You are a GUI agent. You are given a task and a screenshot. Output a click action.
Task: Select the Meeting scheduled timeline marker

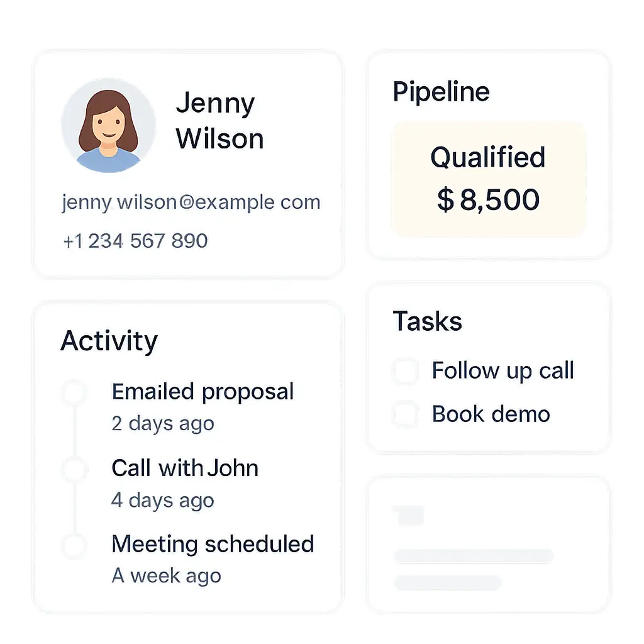[x=74, y=545]
